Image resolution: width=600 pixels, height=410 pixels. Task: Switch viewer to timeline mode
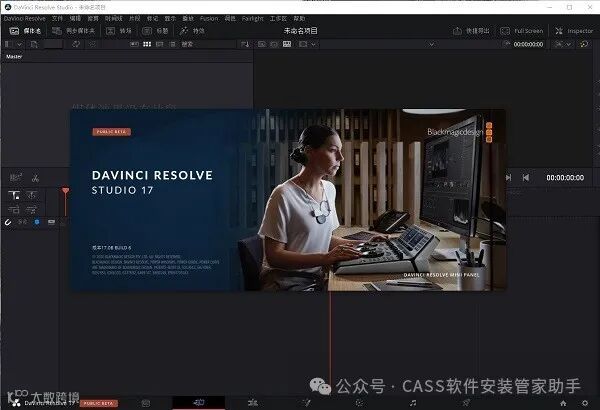pos(287,44)
